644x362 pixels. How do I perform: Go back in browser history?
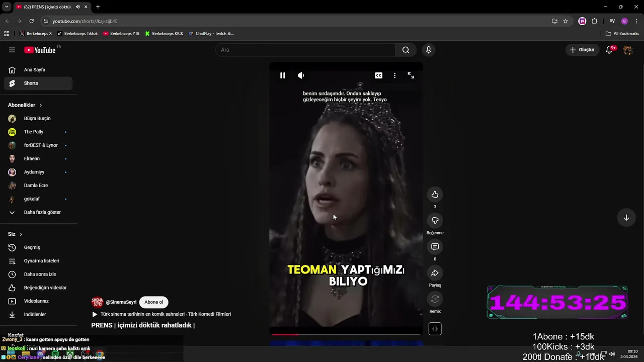pyautogui.click(x=7, y=21)
